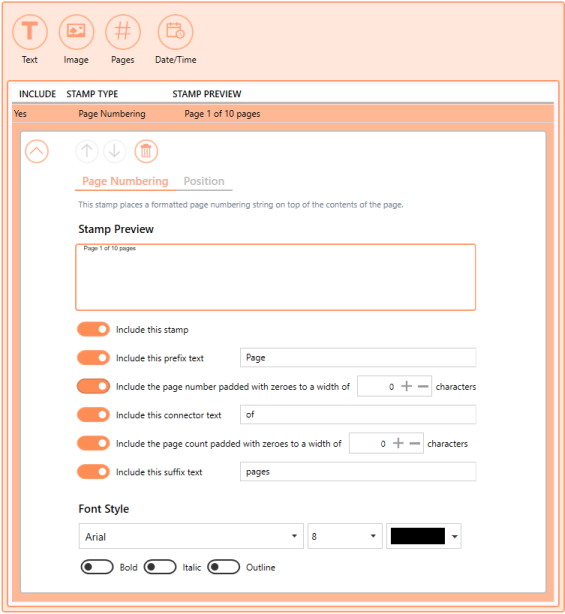Click the suffix text field containing pages

358,472
